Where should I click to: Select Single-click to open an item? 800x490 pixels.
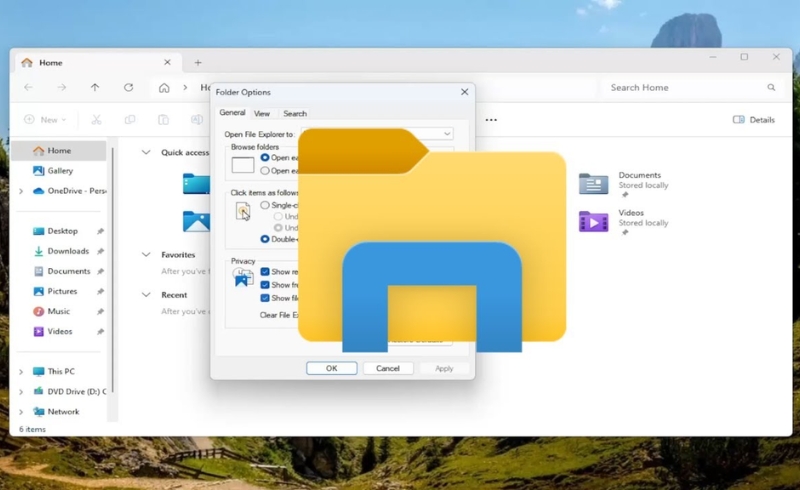pos(265,205)
